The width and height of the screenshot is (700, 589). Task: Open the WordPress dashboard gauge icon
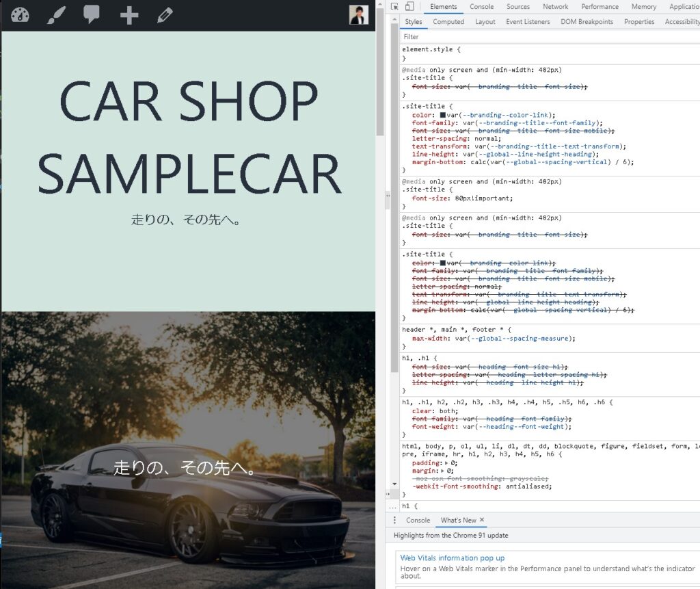click(x=21, y=14)
